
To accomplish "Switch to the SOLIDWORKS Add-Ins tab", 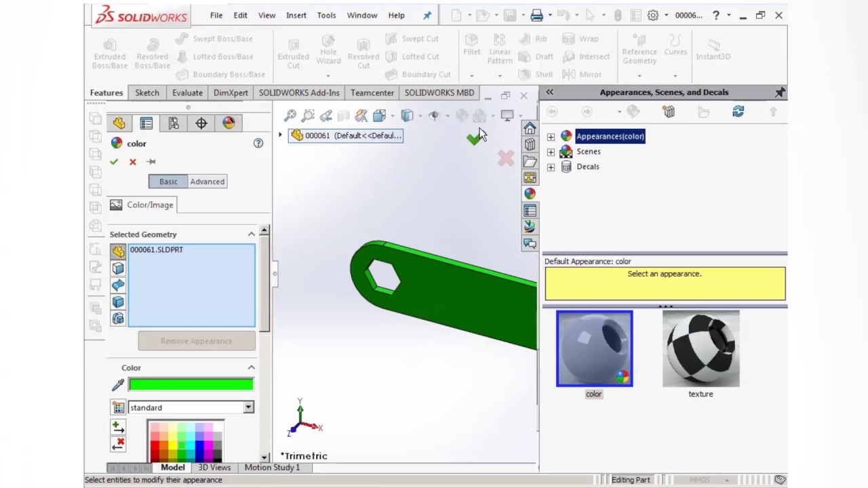I will coord(299,92).
